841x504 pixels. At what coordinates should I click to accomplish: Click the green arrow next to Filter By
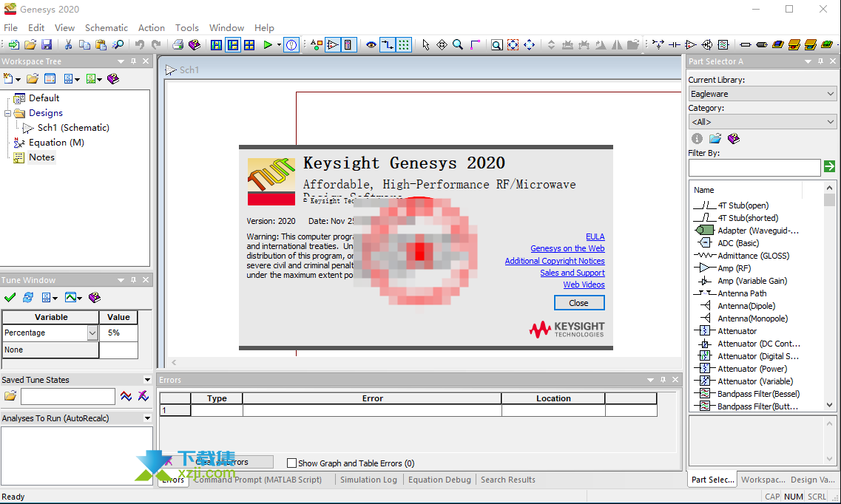[x=829, y=166]
